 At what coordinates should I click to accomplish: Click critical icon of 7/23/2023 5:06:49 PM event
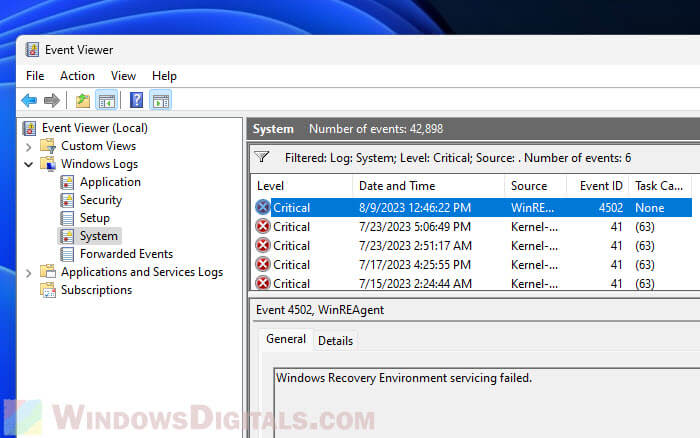click(x=262, y=227)
